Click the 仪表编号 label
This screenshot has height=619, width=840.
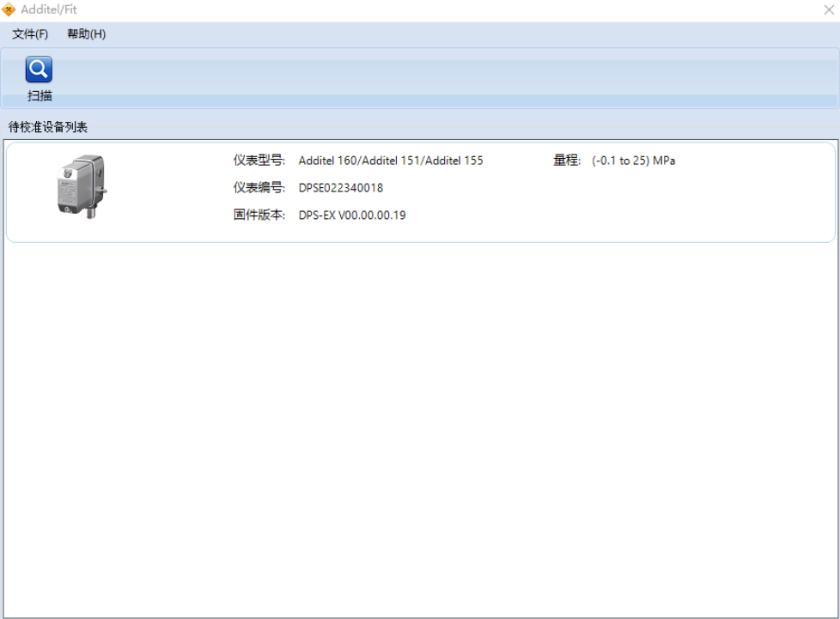click(259, 188)
